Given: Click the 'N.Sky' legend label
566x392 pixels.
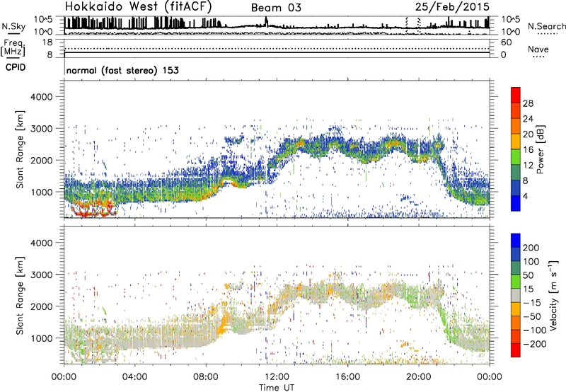Looking at the screenshot, I should click(13, 27).
